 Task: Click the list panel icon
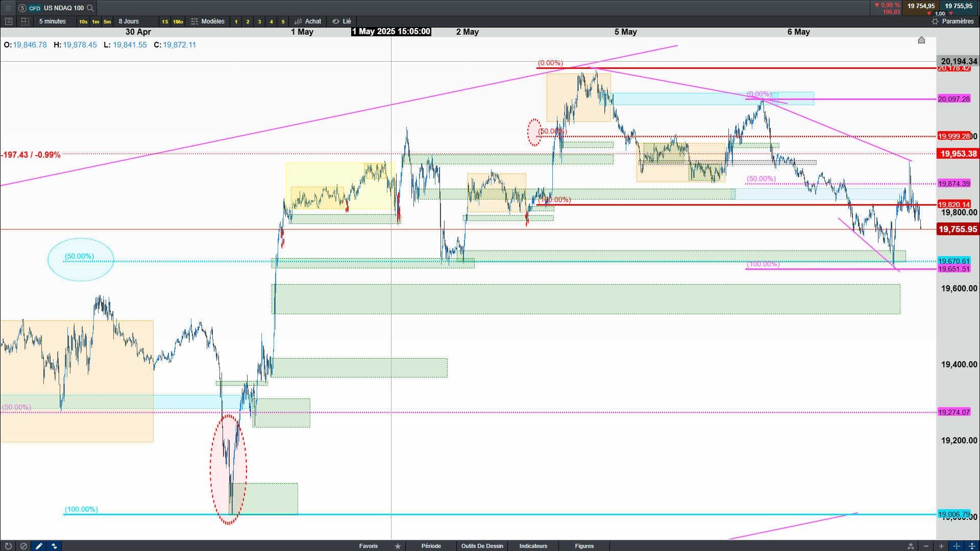point(8,21)
